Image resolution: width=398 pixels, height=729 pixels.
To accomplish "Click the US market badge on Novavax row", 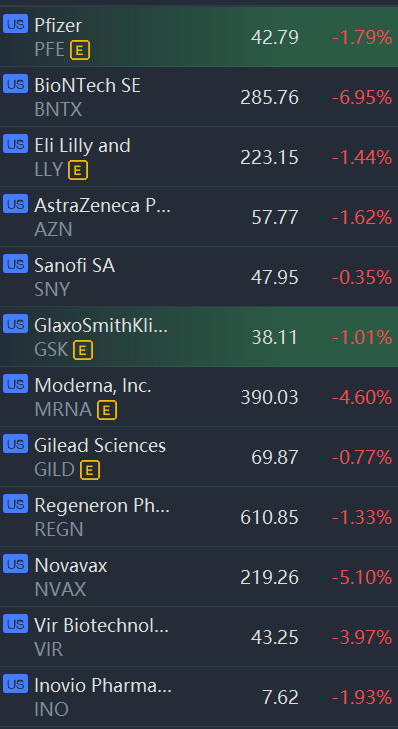I will tap(15, 563).
